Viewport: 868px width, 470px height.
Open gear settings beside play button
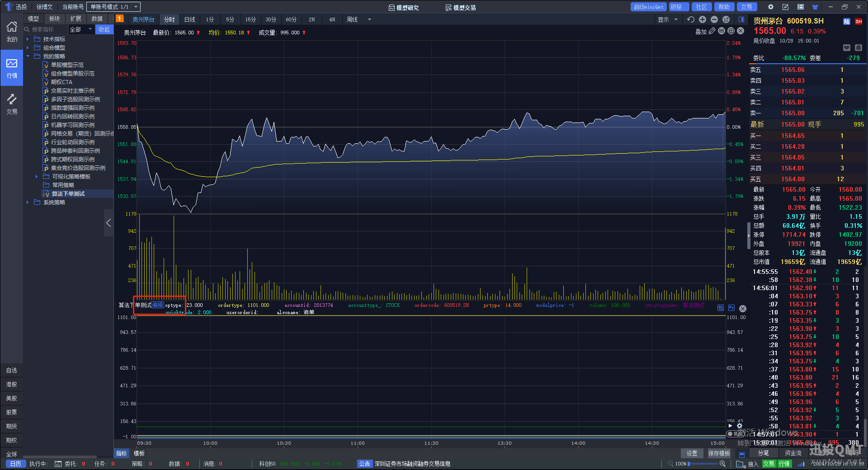[740, 426]
